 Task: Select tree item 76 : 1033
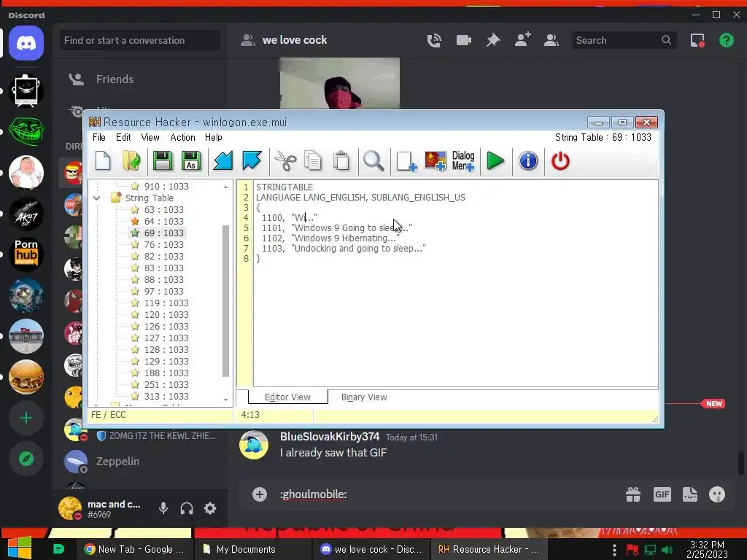tap(164, 245)
